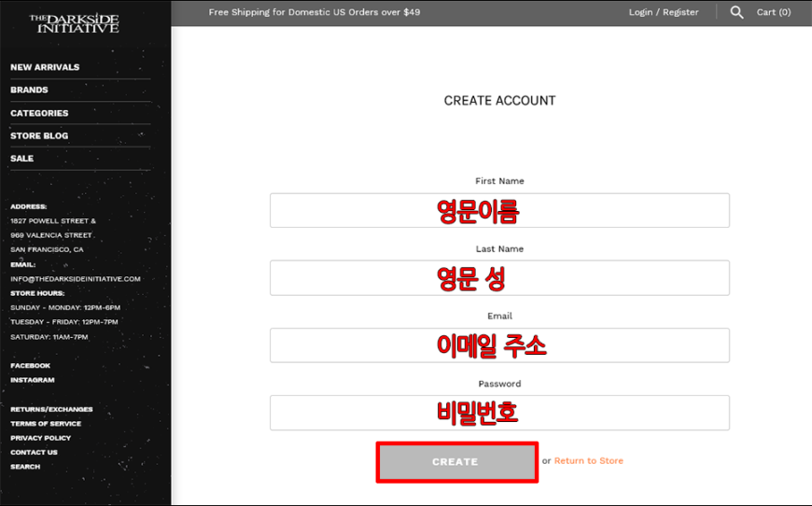The height and width of the screenshot is (506, 812).
Task: Follow the Return to Store link
Action: tap(589, 460)
